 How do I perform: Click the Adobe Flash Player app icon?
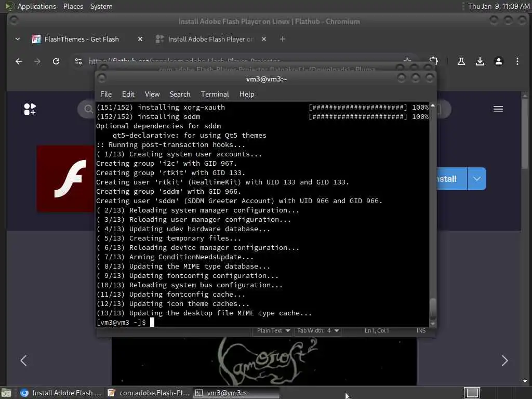[66, 179]
